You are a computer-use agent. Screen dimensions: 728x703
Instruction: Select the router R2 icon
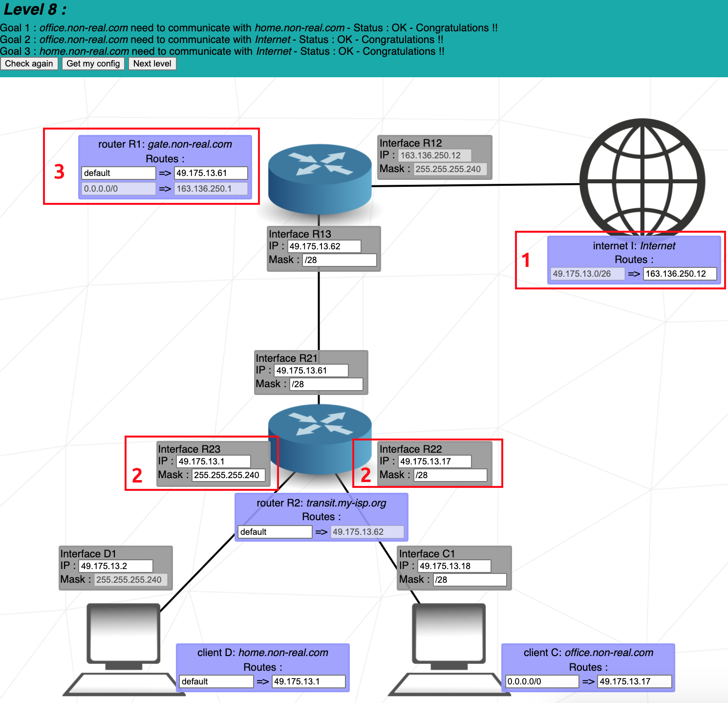pyautogui.click(x=320, y=439)
